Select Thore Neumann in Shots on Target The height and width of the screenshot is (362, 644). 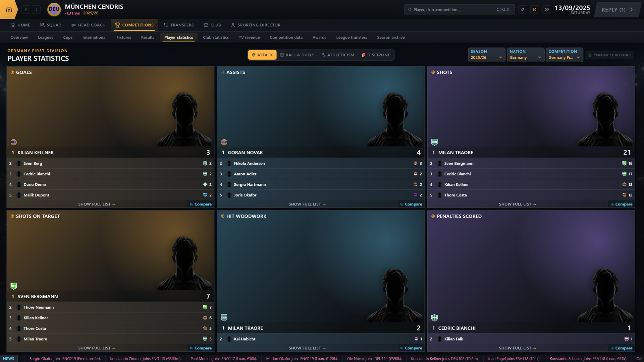tap(110, 307)
